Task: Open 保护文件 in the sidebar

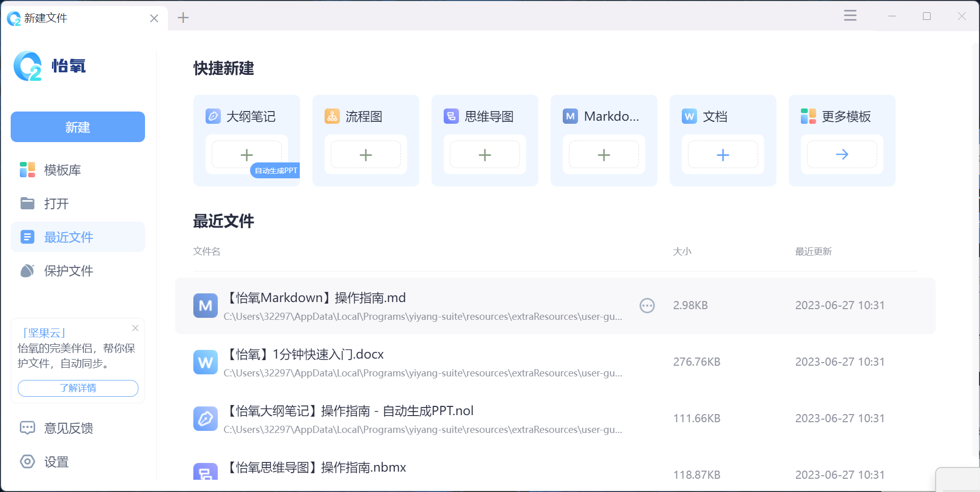Action: click(78, 270)
